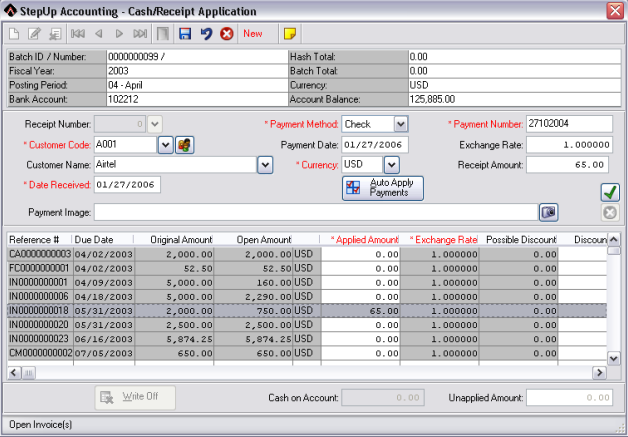The width and height of the screenshot is (628, 437).
Task: Click applied amount 65.00 cell
Action: 360,311
